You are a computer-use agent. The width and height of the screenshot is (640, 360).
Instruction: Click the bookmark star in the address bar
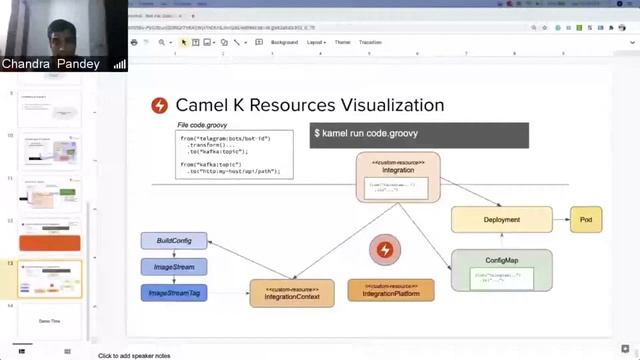[544, 28]
